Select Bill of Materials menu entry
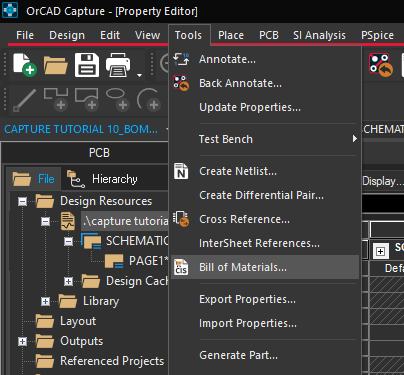The image size is (404, 375). (x=265, y=267)
